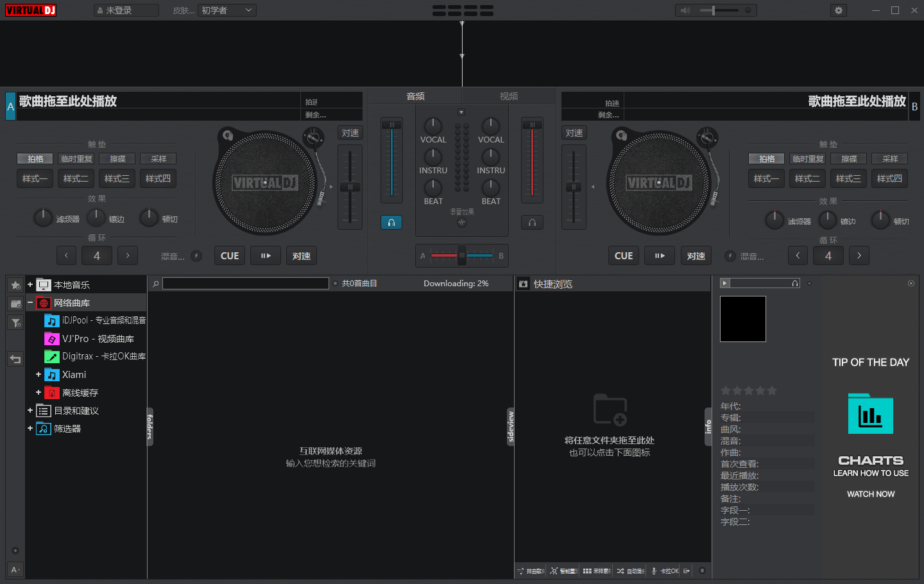Click the add favorite folder star icon
Screen dimensions: 924x584
point(15,285)
